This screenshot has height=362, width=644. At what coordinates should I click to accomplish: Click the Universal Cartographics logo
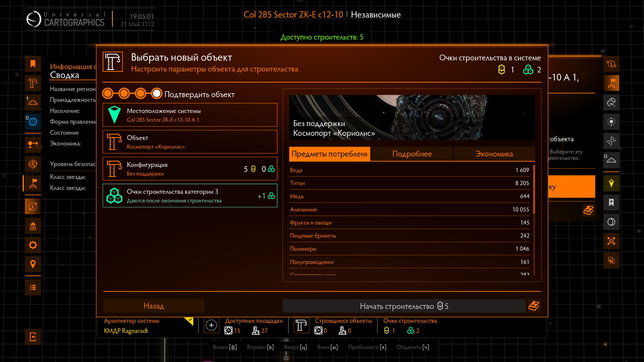66,19
